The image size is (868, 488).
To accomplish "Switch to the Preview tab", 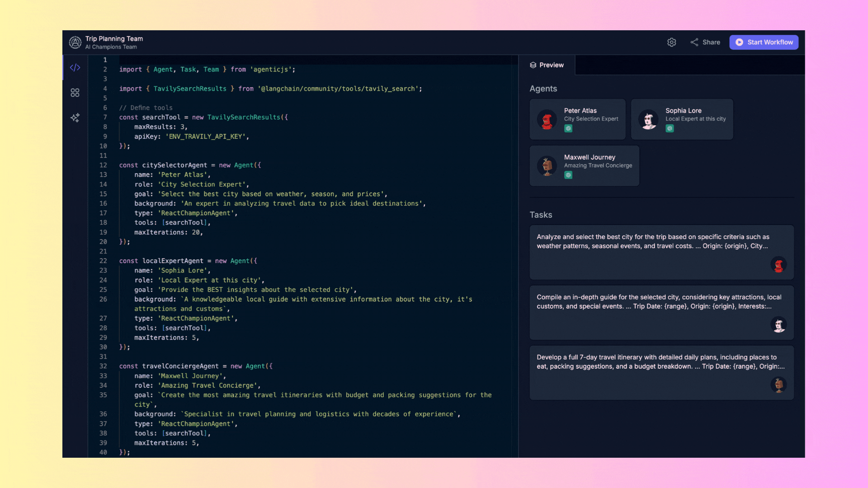I will (547, 65).
